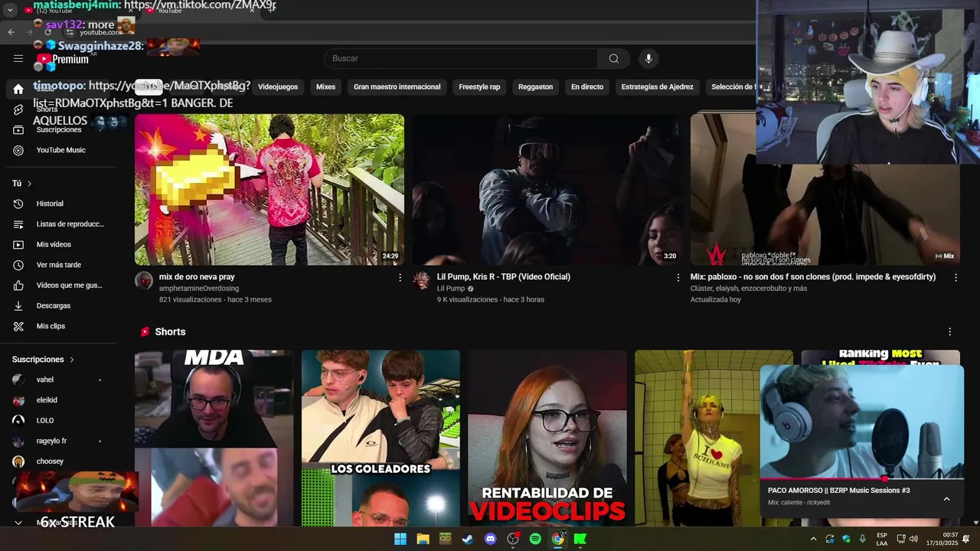The image size is (980, 551).
Task: Open Historial in the sidebar
Action: click(50, 204)
